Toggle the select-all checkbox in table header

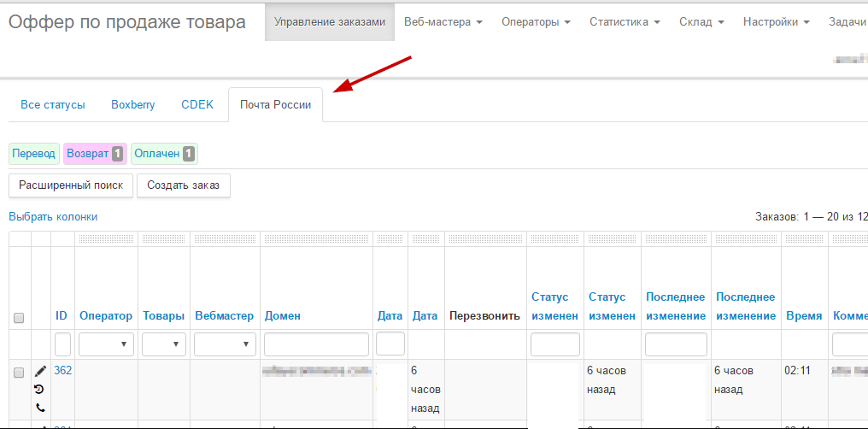(19, 318)
